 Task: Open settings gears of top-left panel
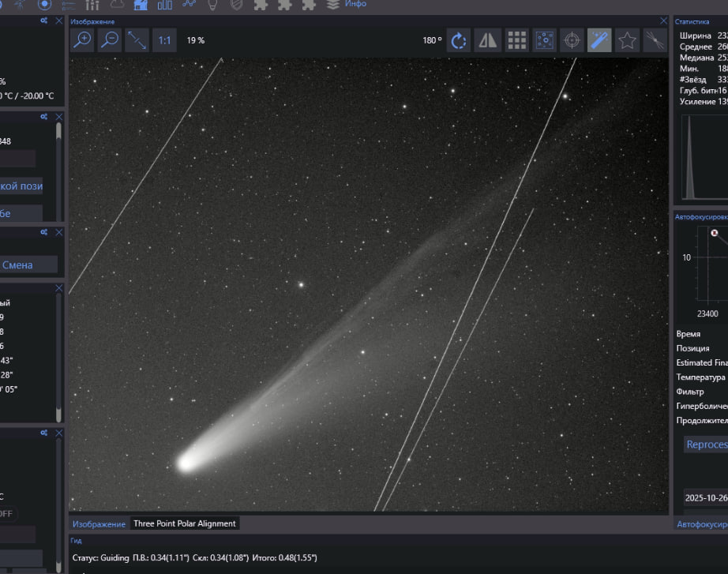[x=45, y=21]
